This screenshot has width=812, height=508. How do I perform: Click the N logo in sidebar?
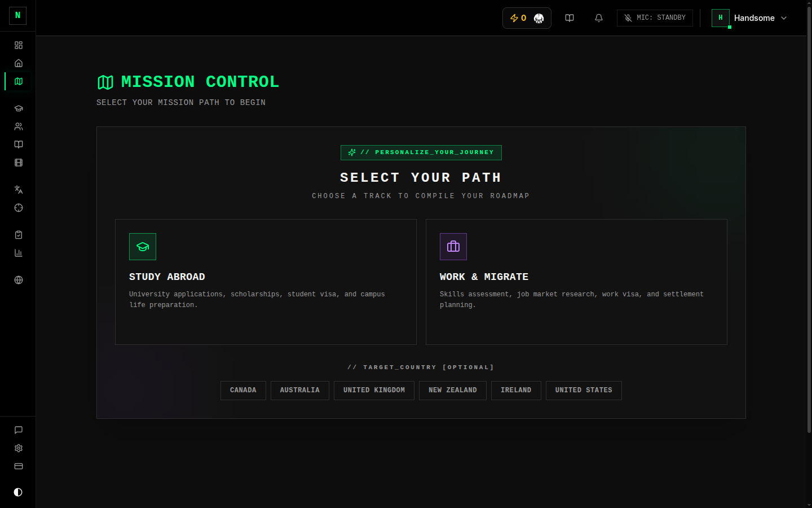pyautogui.click(x=17, y=15)
